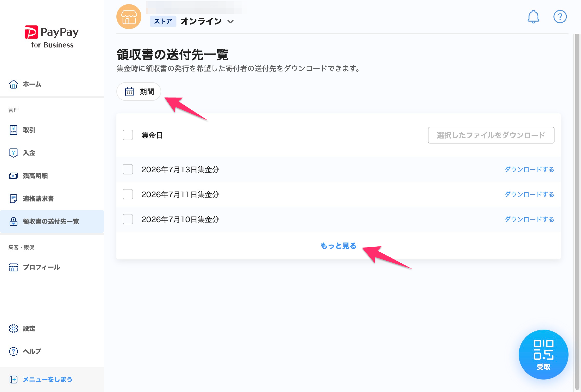Click the 取引 transactions receipt icon

[14, 130]
